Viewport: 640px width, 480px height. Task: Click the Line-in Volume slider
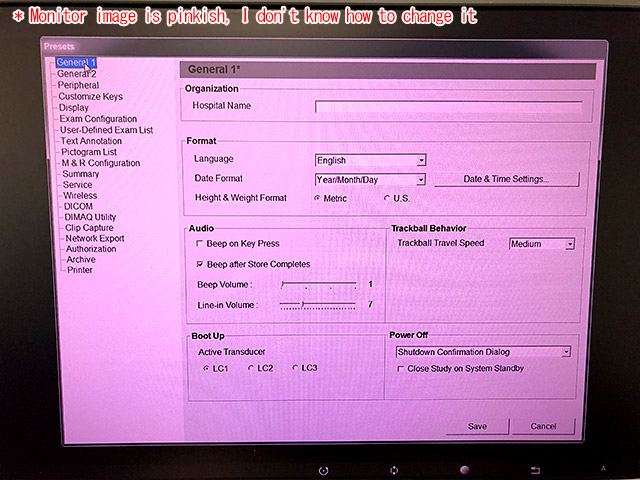pyautogui.click(x=318, y=305)
